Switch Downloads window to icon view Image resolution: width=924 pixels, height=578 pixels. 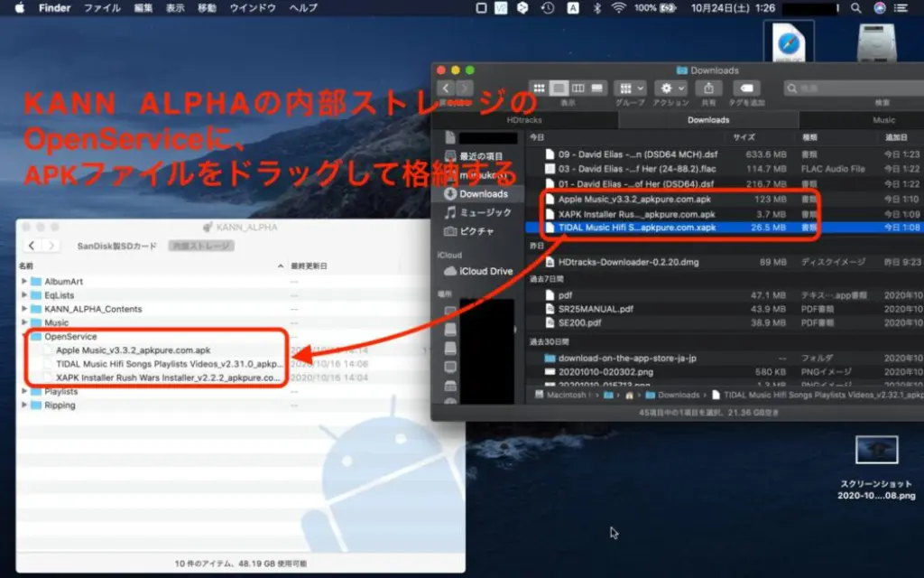click(x=539, y=88)
